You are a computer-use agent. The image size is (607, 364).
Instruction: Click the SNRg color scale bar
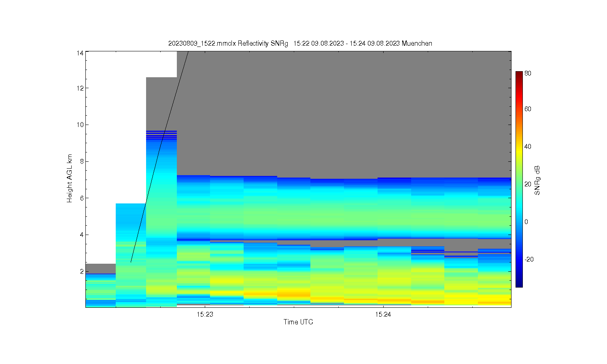(519, 179)
